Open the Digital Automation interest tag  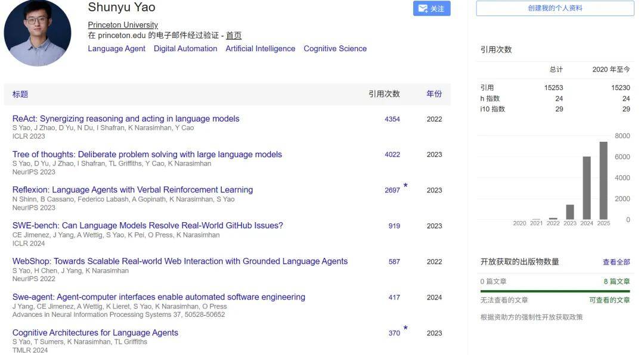(185, 48)
